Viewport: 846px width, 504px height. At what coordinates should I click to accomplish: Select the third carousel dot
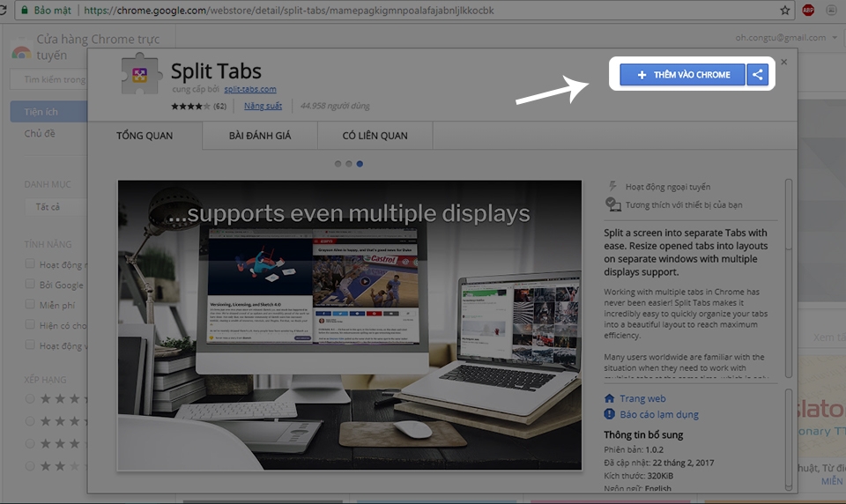click(x=360, y=164)
